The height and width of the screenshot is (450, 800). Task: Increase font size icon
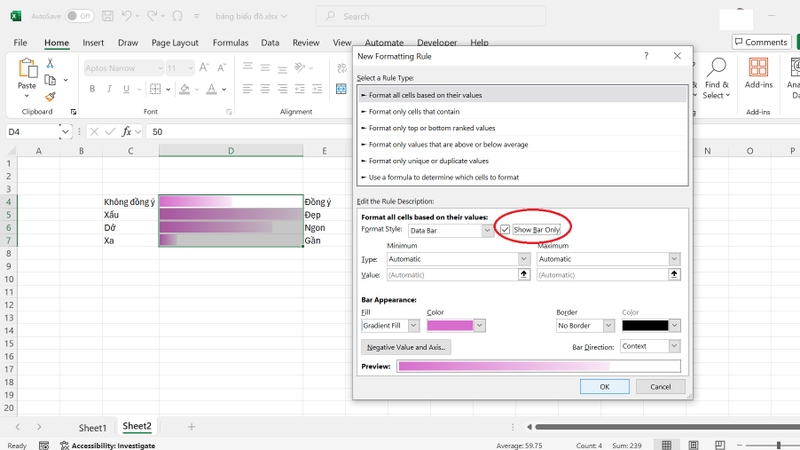(204, 67)
